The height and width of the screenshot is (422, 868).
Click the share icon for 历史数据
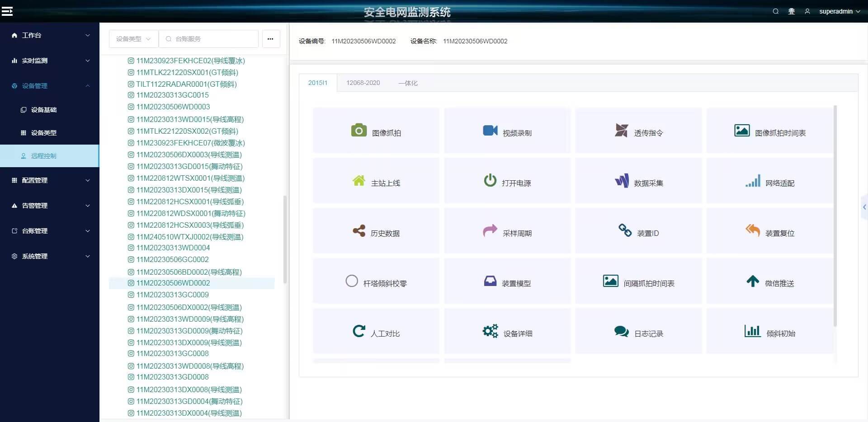pos(359,231)
